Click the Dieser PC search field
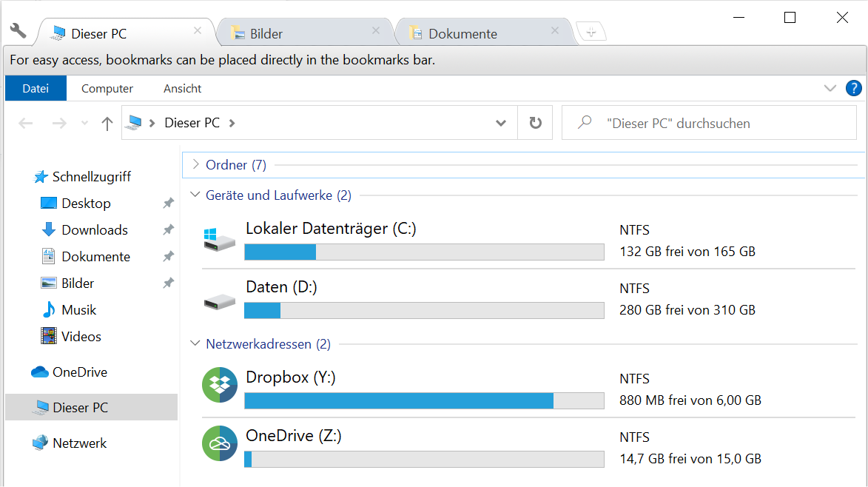 (x=709, y=123)
